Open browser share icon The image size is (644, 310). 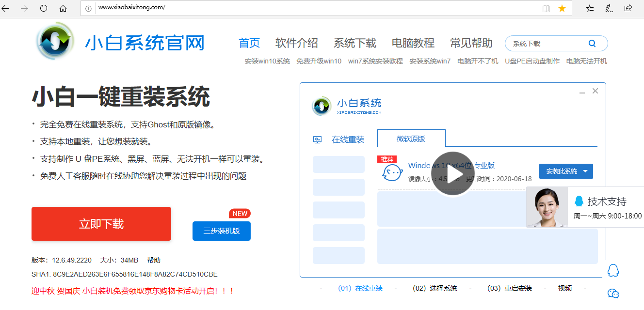[x=628, y=8]
